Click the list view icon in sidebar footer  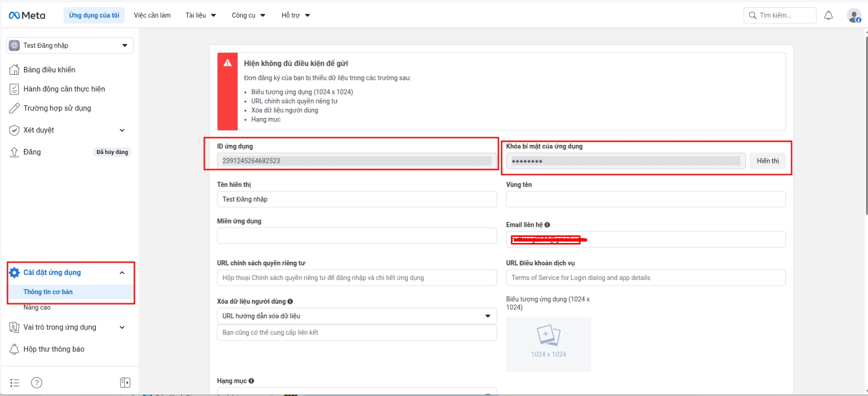tap(15, 383)
